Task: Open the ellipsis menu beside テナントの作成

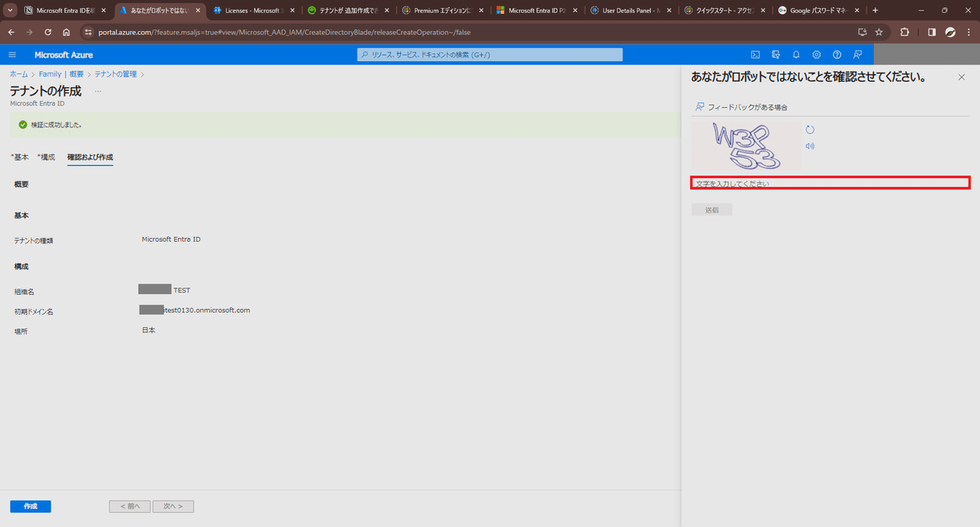Action: [x=97, y=91]
